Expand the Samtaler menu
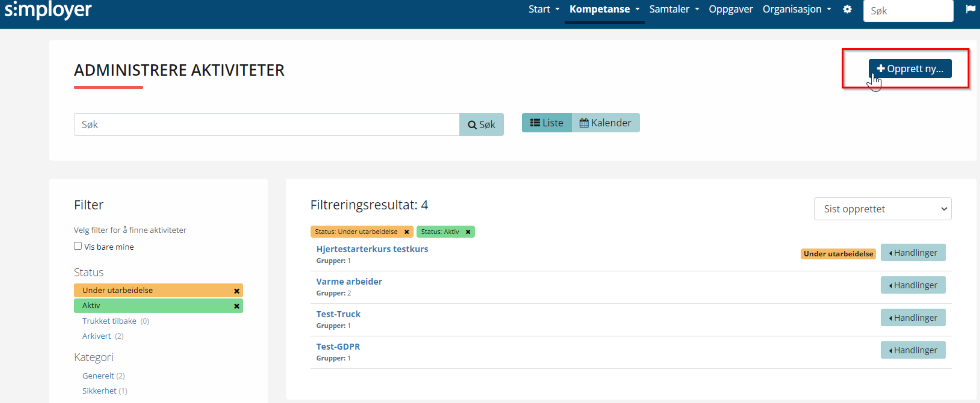Screen dimensions: 980x403 click(674, 9)
